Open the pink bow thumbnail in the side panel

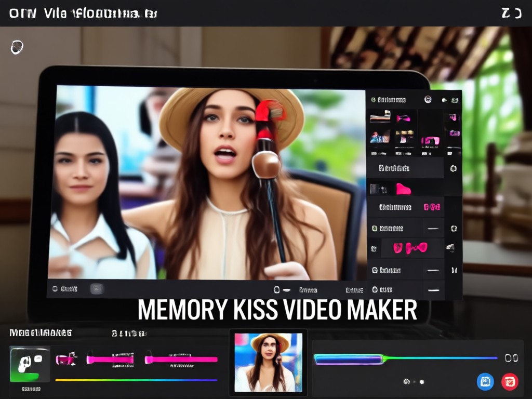pyautogui.click(x=403, y=118)
